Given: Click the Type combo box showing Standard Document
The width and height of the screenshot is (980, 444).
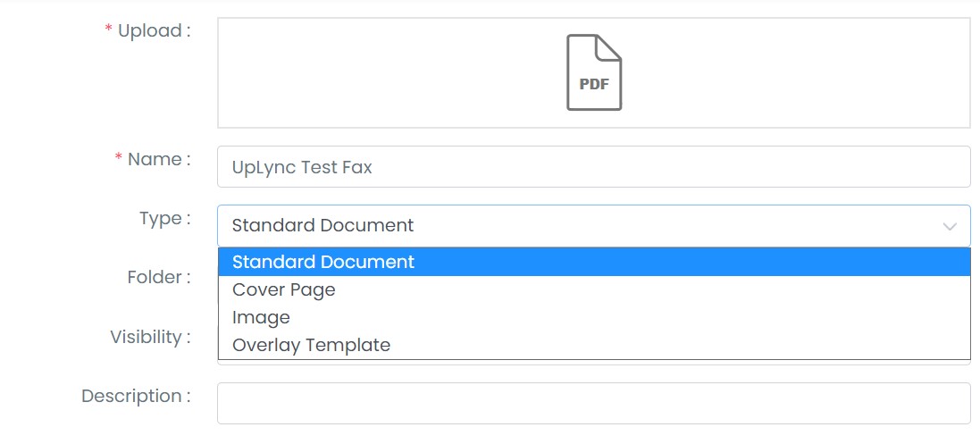Looking at the screenshot, I should [594, 226].
